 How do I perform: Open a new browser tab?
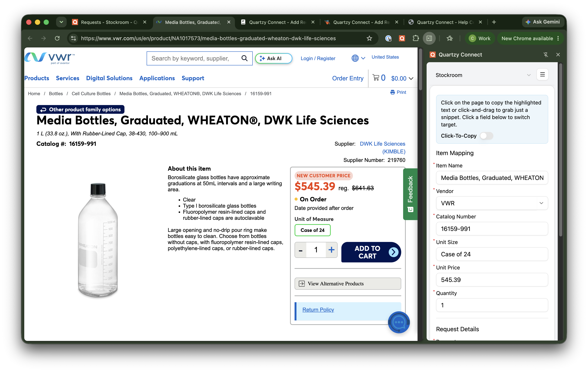click(494, 22)
